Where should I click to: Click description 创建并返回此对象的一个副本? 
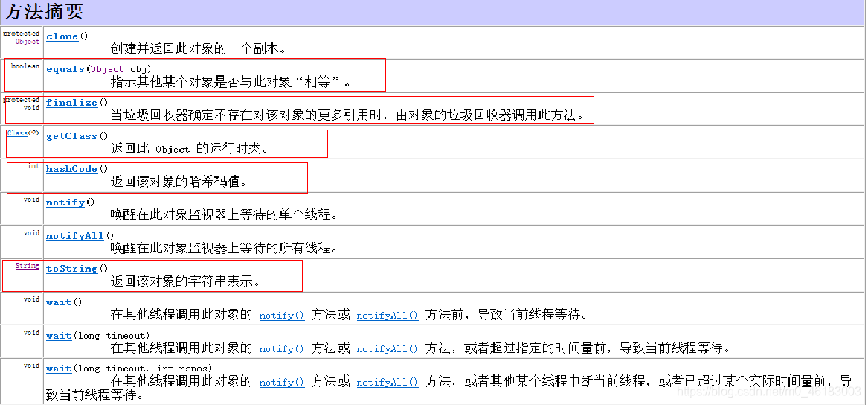198,48
